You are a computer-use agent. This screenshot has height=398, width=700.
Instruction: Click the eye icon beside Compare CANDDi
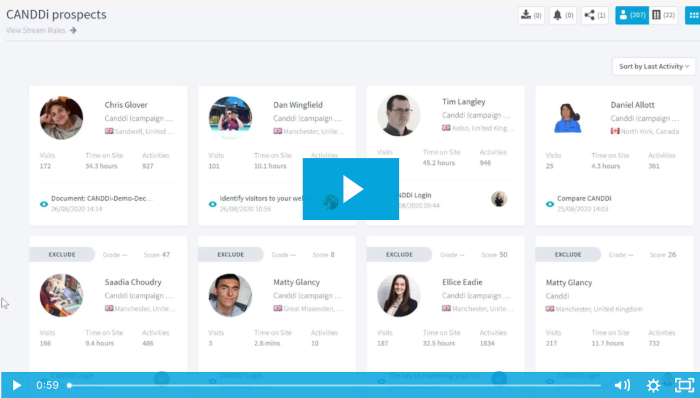pyautogui.click(x=550, y=204)
